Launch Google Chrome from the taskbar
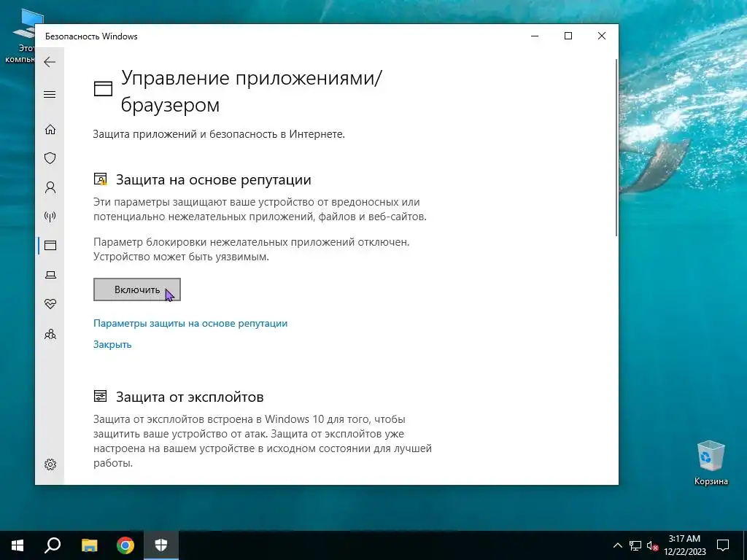This screenshot has height=560, width=747. point(125,545)
